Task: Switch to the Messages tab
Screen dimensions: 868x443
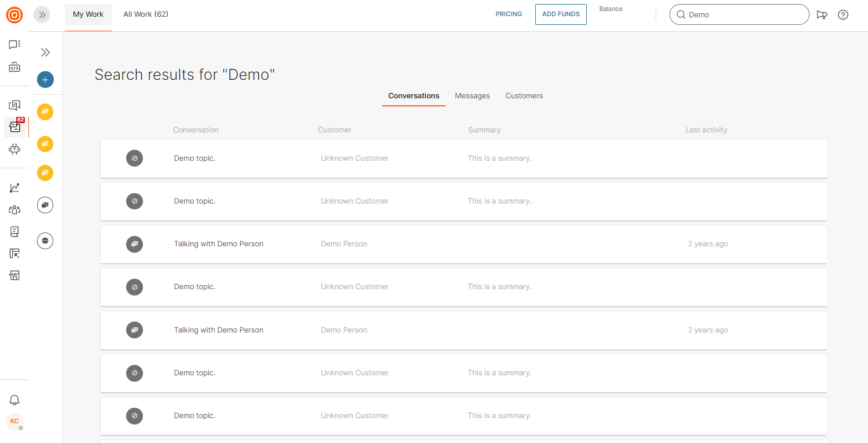Action: click(472, 96)
